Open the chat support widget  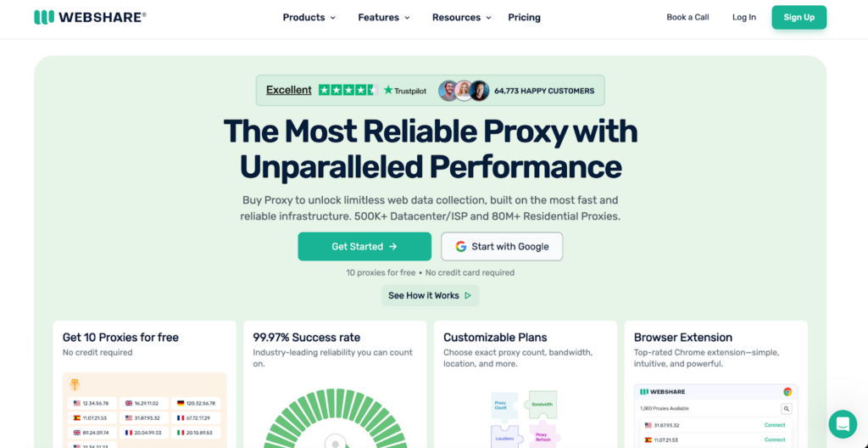point(843,423)
